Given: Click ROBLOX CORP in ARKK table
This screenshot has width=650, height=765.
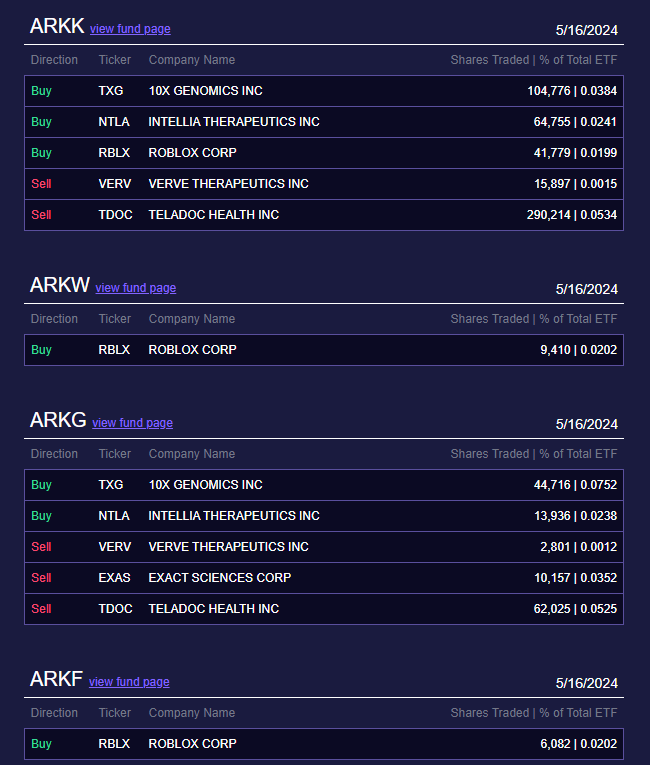Looking at the screenshot, I should pos(193,153).
